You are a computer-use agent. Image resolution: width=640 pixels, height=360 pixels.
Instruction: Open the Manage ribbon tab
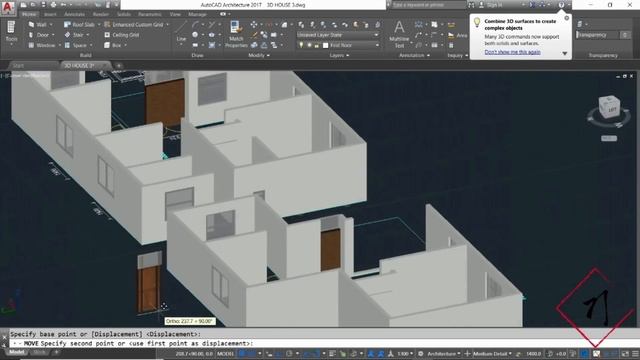coord(198,14)
